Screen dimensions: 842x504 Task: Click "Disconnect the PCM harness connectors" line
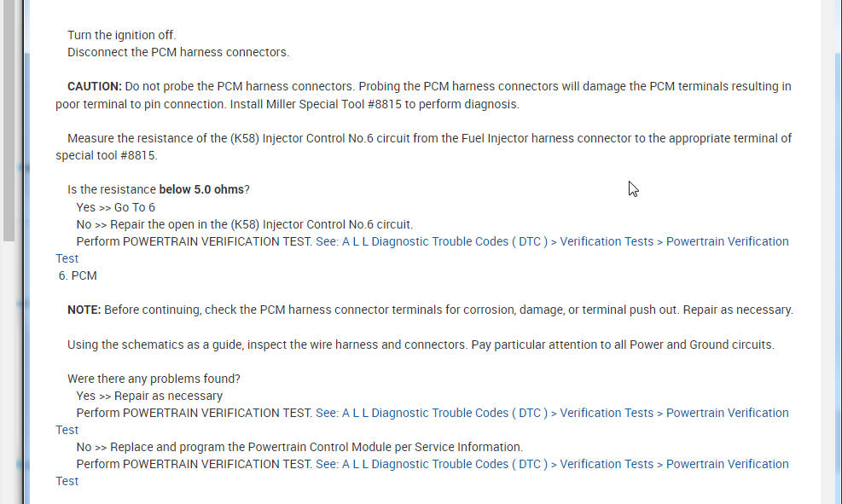click(x=178, y=52)
